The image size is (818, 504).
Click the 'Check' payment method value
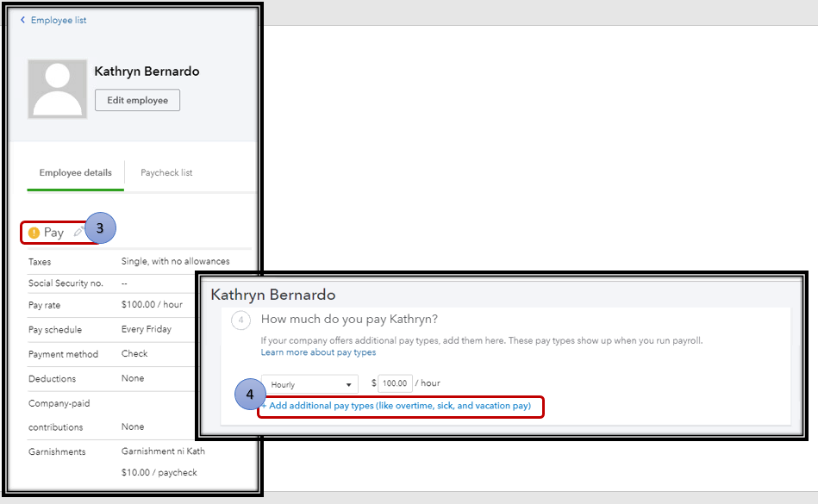(134, 353)
